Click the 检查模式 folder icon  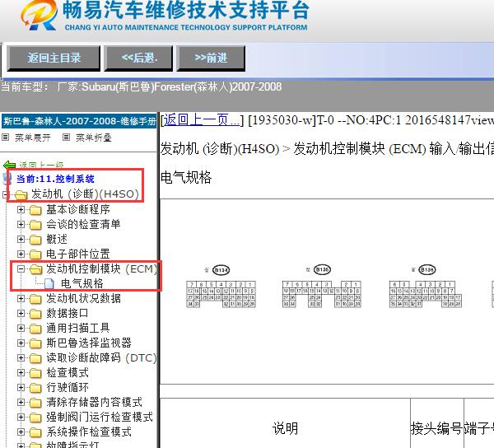point(35,373)
